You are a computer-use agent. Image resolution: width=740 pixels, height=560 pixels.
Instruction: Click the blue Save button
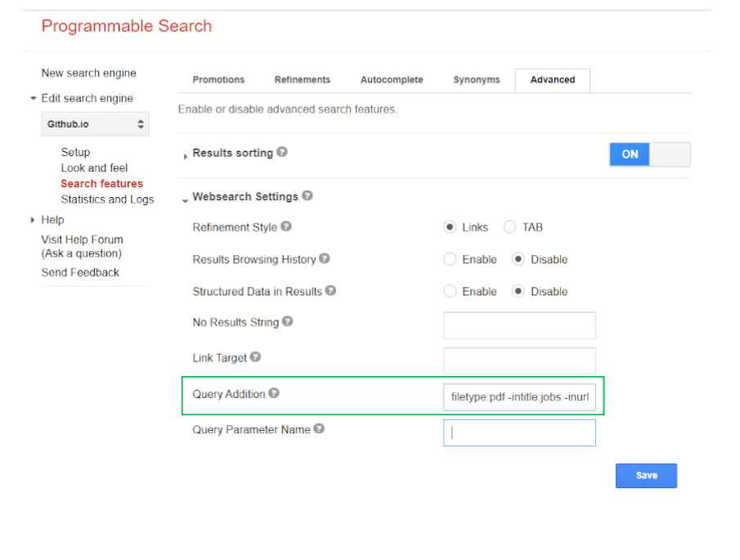click(x=646, y=476)
